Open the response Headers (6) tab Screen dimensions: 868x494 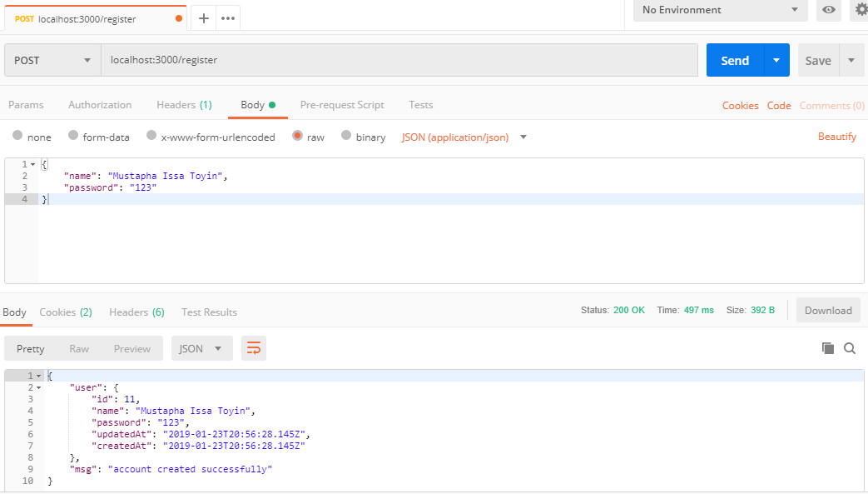[x=136, y=312]
